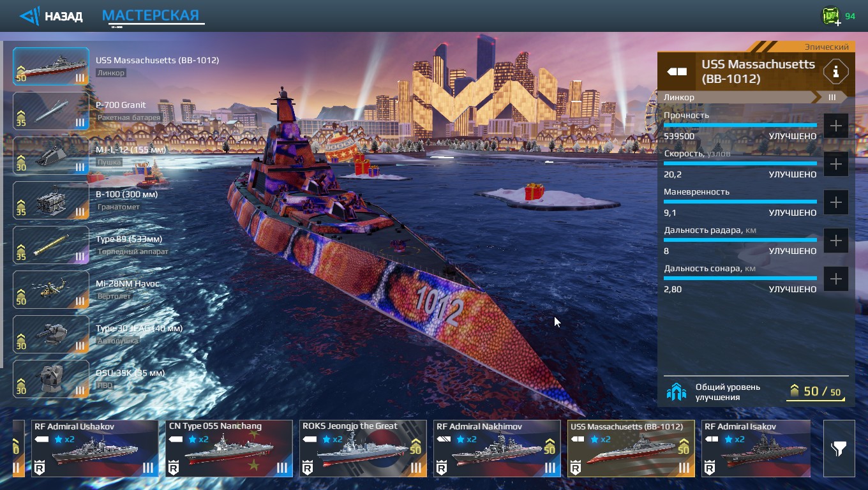
Task: Click the Торпедный аппарат label
Action: pos(133,252)
